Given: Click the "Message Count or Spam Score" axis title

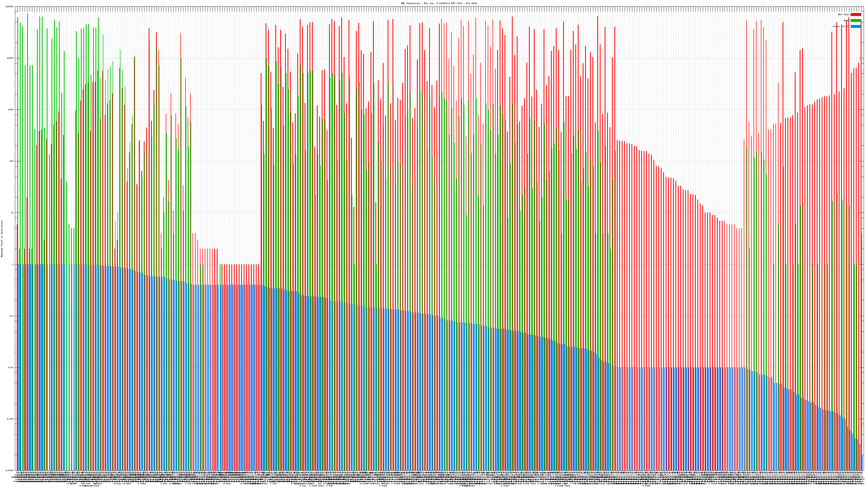Looking at the screenshot, I should (2, 239).
